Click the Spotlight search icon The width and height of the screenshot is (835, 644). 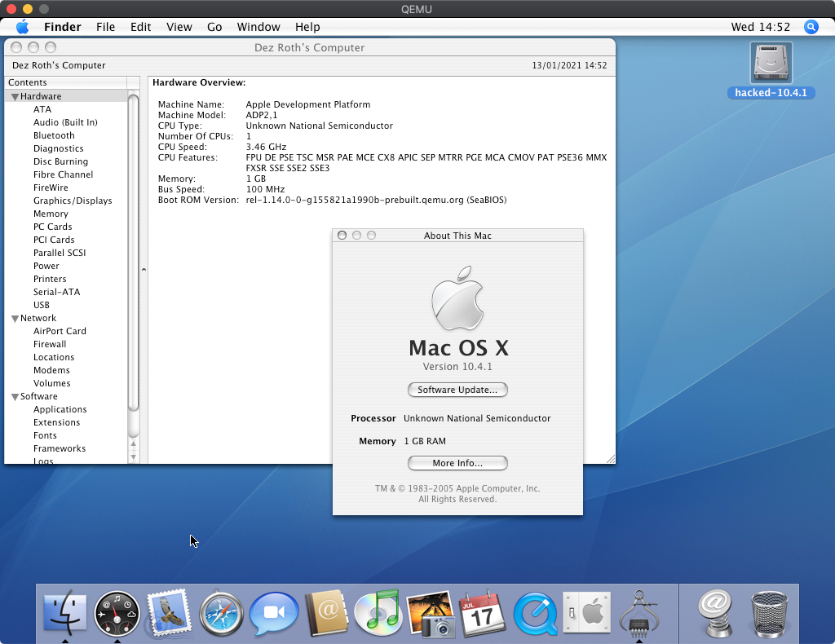[x=811, y=27]
